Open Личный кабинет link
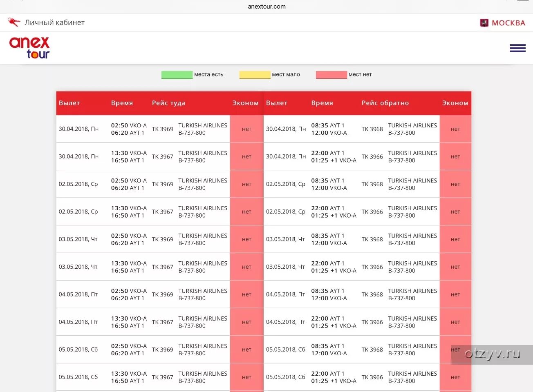Image resolution: width=533 pixels, height=392 pixels. click(54, 22)
